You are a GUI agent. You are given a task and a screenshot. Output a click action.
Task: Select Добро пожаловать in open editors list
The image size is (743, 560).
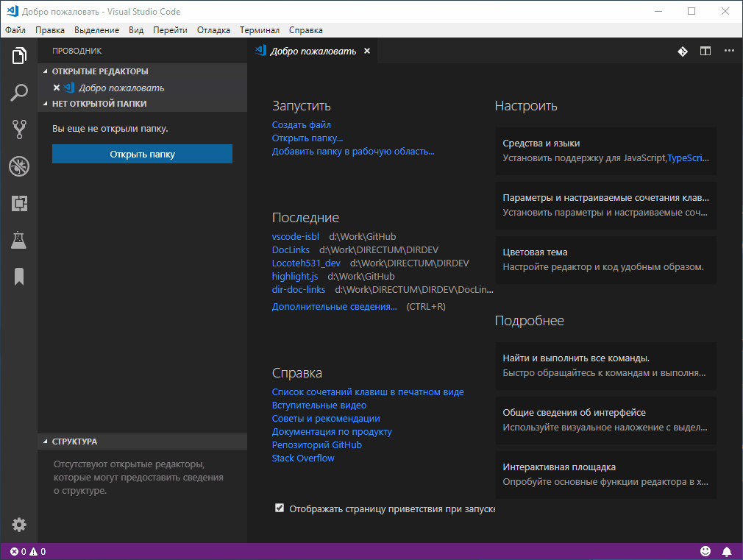142,88
